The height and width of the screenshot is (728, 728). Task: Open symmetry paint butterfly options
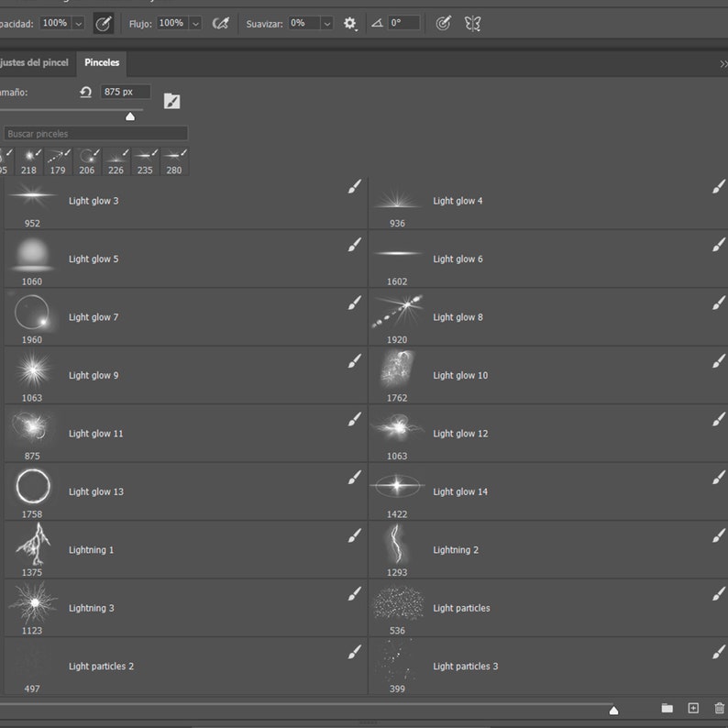472,23
